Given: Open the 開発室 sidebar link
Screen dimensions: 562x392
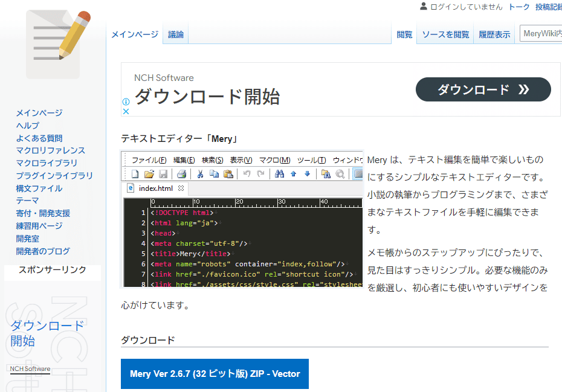Looking at the screenshot, I should click(28, 239).
